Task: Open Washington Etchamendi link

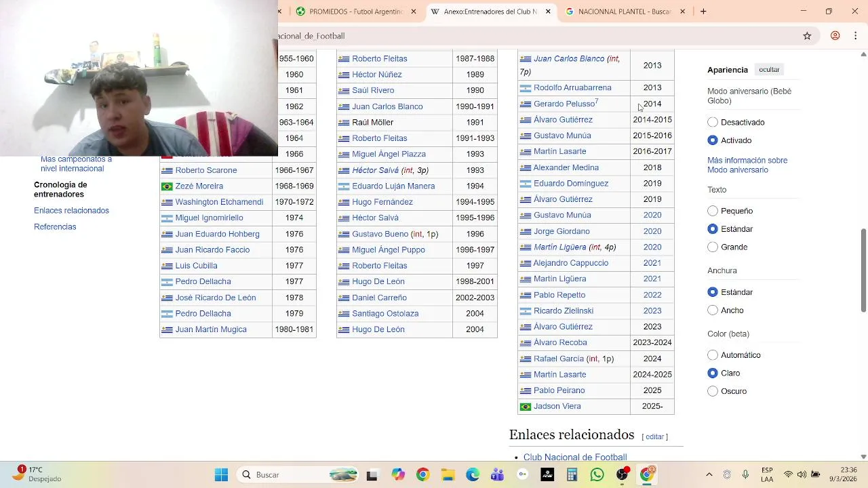Action: point(219,202)
